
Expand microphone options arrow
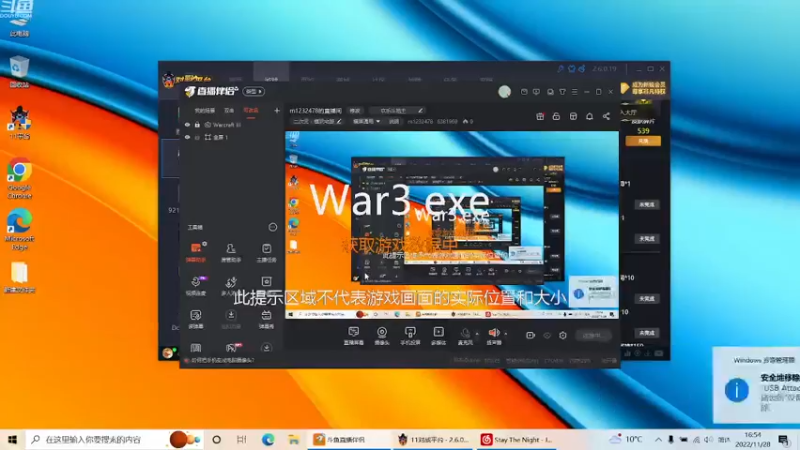coord(477,334)
